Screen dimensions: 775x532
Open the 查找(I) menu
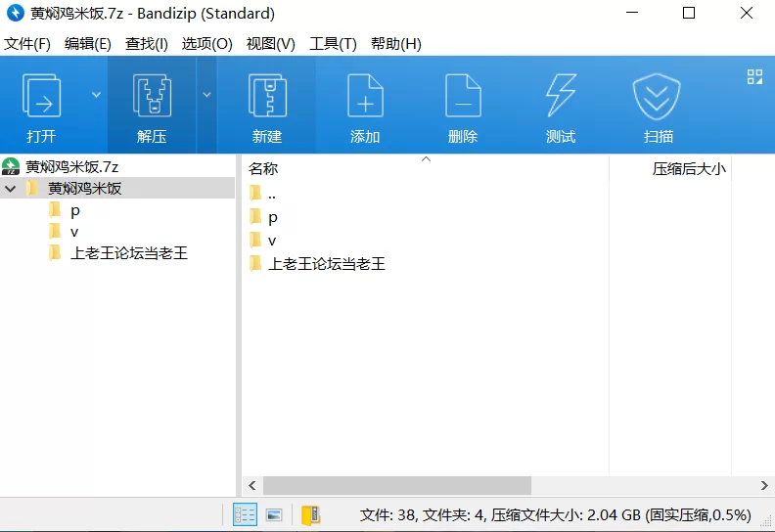click(x=147, y=44)
